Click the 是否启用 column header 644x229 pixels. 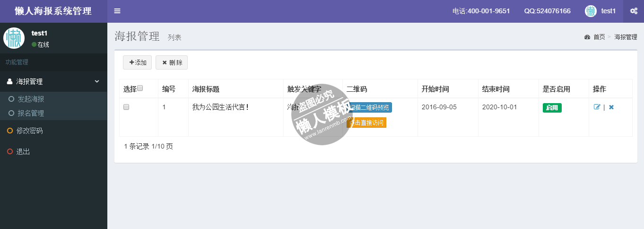[557, 89]
